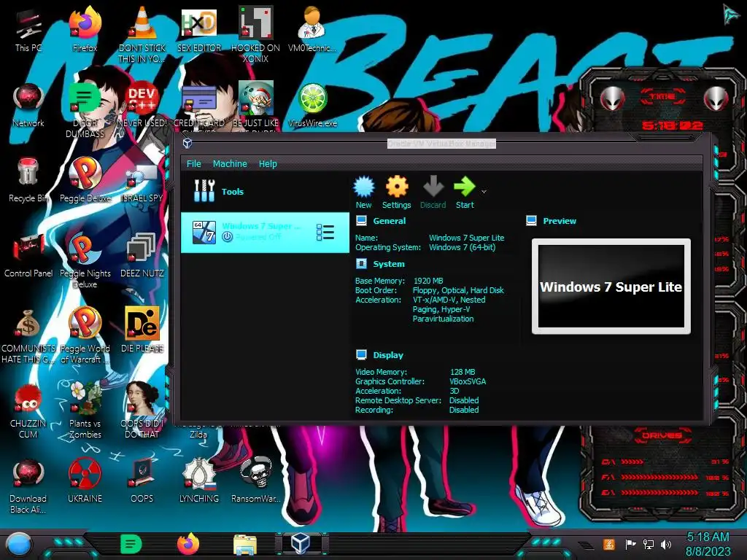Select the VM0Technic desktop icon

[312, 23]
